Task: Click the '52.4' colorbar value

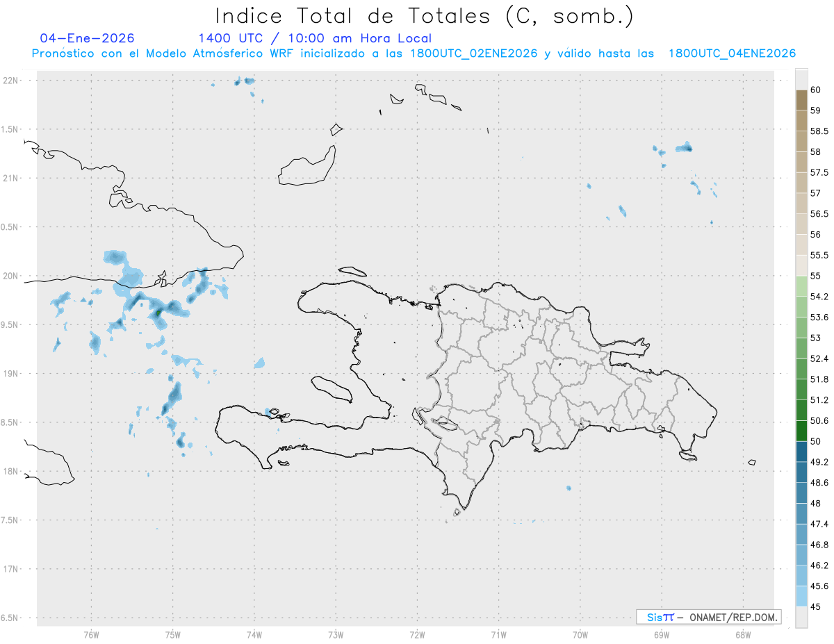Action: 819,358
